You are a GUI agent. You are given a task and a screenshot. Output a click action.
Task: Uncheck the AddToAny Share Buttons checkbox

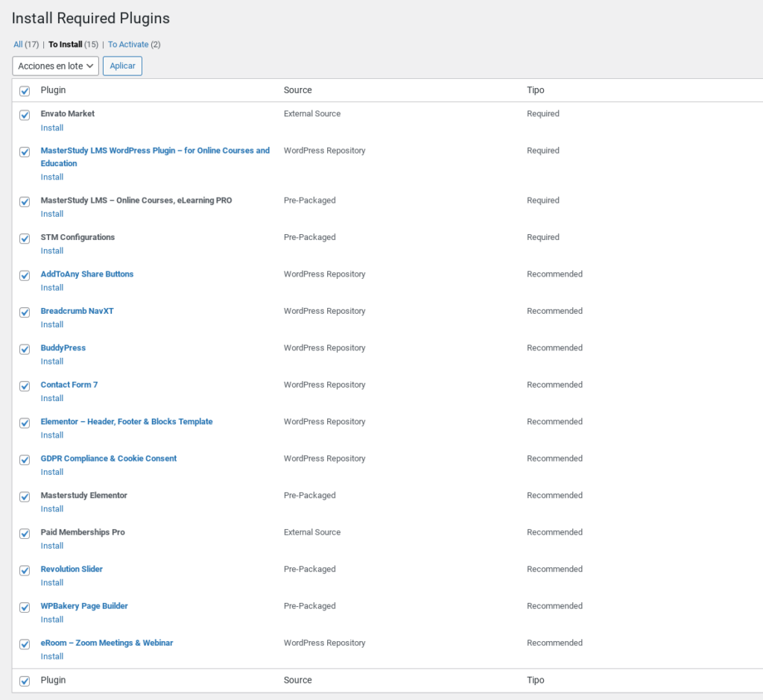tap(25, 276)
